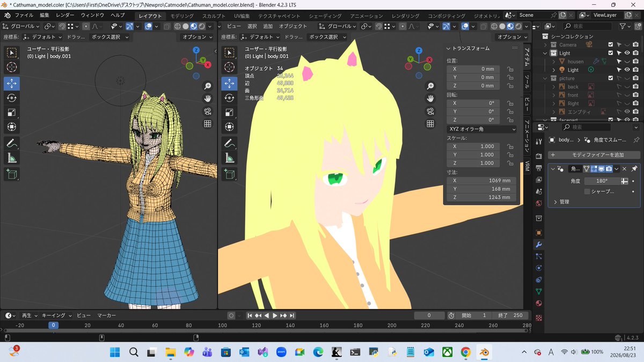Select the Transform tool in left viewport
Image resolution: width=644 pixels, height=362 pixels.
pos(12,127)
